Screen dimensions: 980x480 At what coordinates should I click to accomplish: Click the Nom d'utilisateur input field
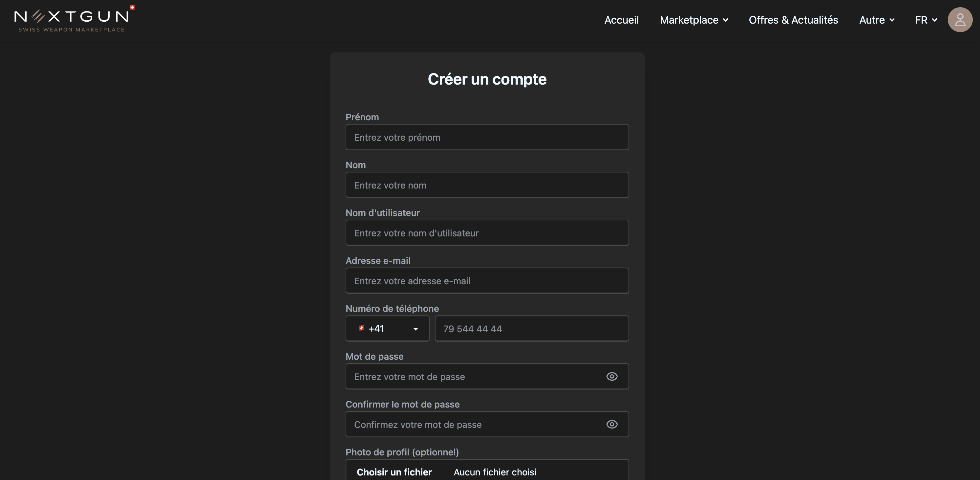(487, 233)
